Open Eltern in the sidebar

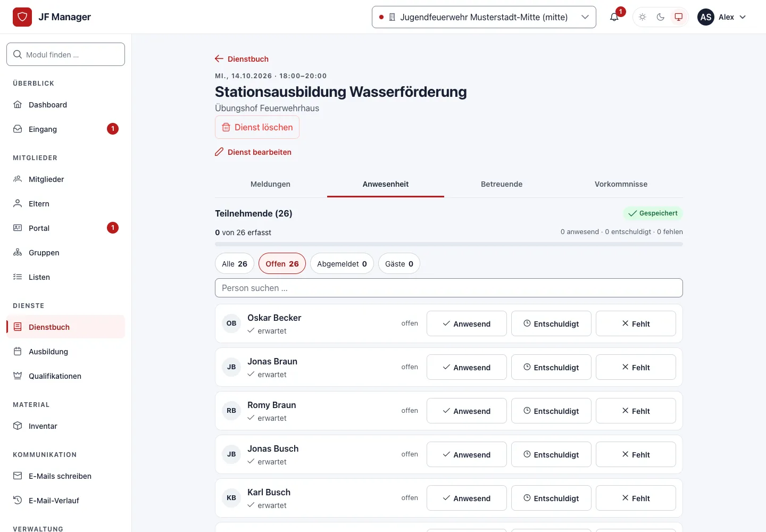click(x=66, y=204)
